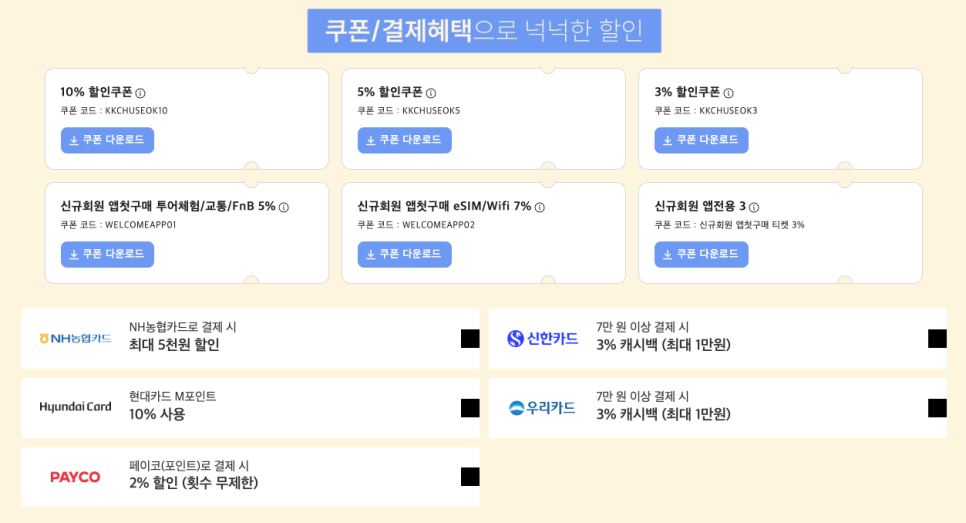The image size is (966, 523).
Task: Show info for 신규회원 앱전용 3 coupon
Action: pyautogui.click(x=754, y=208)
